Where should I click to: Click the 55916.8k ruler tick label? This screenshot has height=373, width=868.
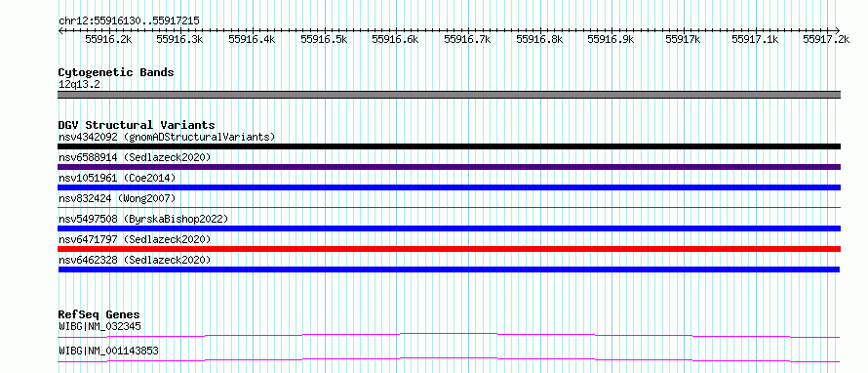539,39
